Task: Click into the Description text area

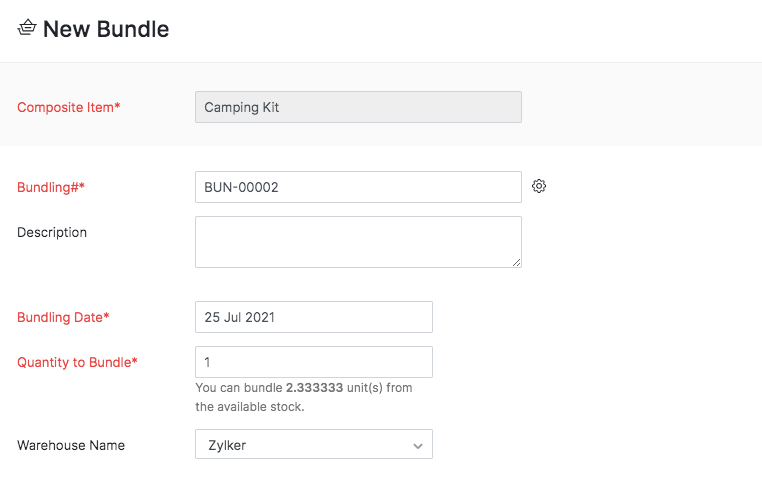Action: click(358, 242)
